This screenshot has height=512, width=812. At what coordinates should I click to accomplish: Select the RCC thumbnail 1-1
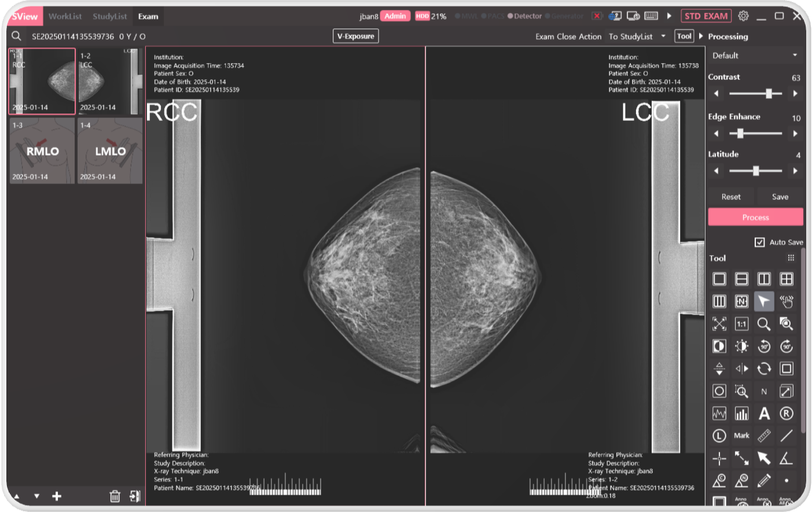[42, 81]
